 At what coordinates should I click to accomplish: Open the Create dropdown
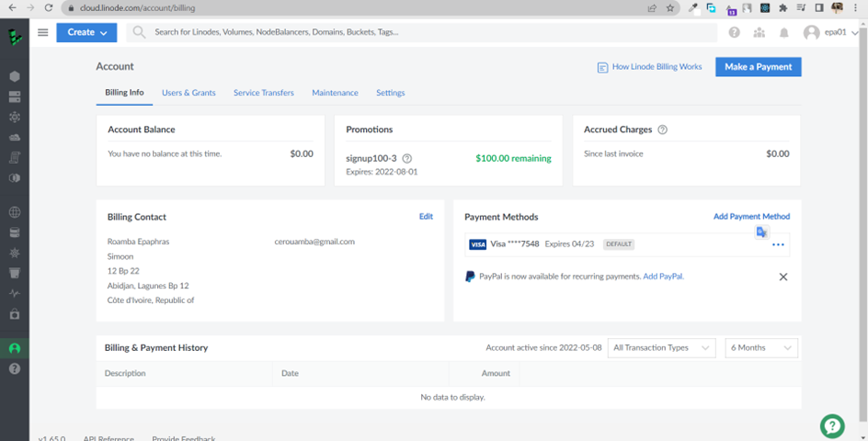click(x=86, y=33)
